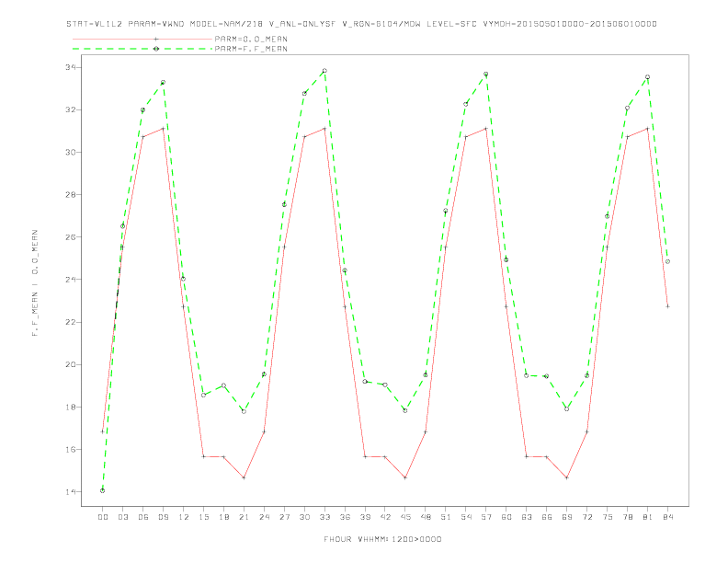The width and height of the screenshot is (728, 563).
Task: Click the x-axis tick label 03
Action: 122,517
